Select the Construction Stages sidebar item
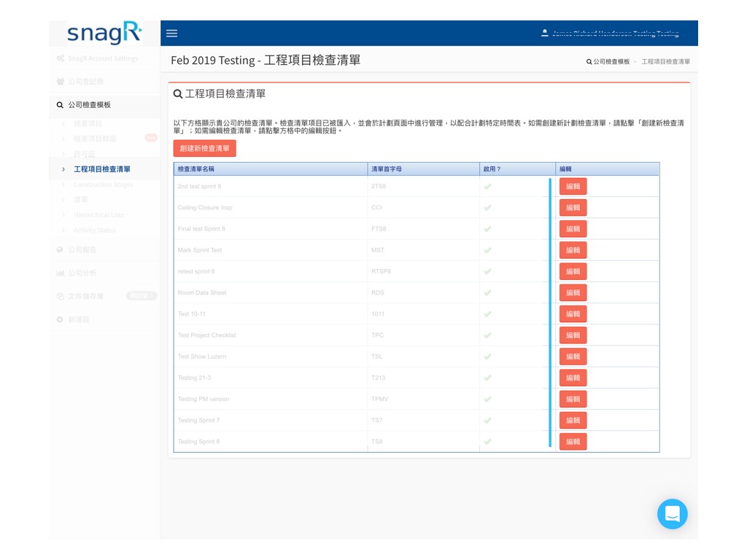Viewport: 747px width, 560px height. [104, 184]
